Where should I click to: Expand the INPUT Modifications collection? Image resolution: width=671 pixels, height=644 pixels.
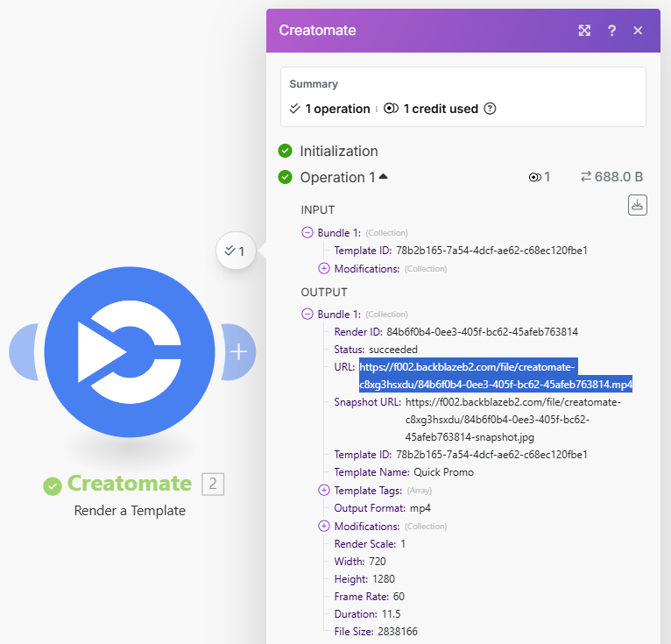coord(324,269)
